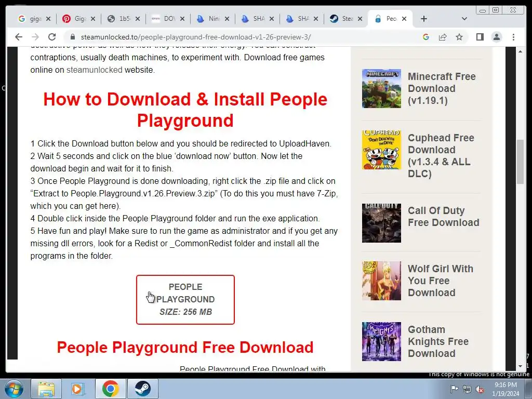This screenshot has width=532, height=399.
Task: Expand the tab search dropdown
Action: pyautogui.click(x=464, y=19)
